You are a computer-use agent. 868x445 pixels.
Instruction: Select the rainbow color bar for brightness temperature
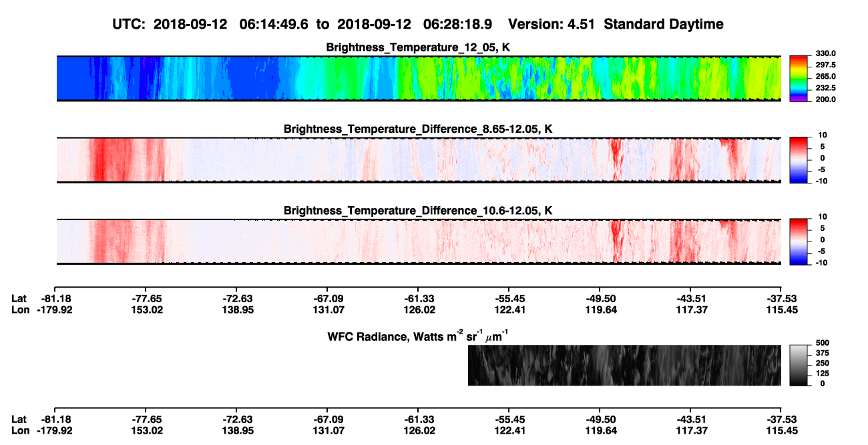(799, 78)
